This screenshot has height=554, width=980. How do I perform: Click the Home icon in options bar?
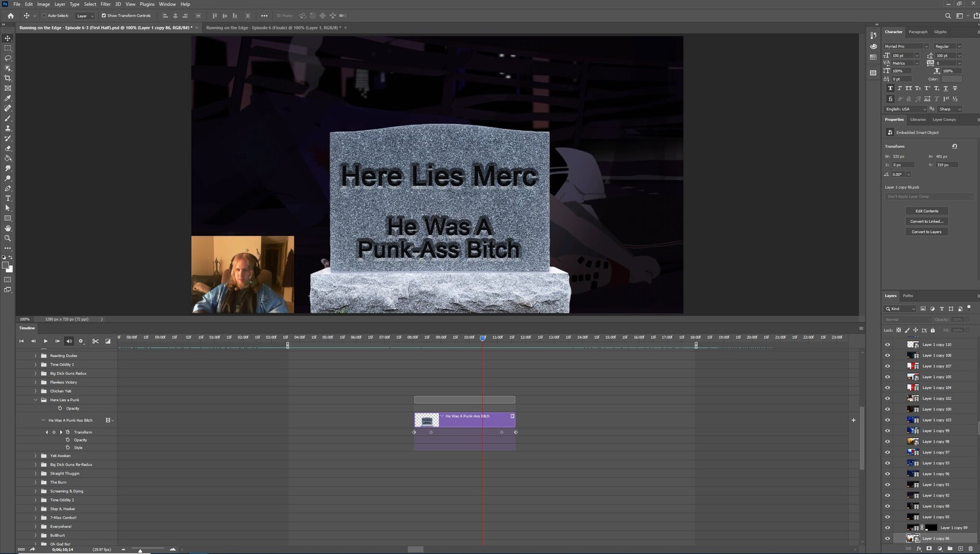pos(10,16)
